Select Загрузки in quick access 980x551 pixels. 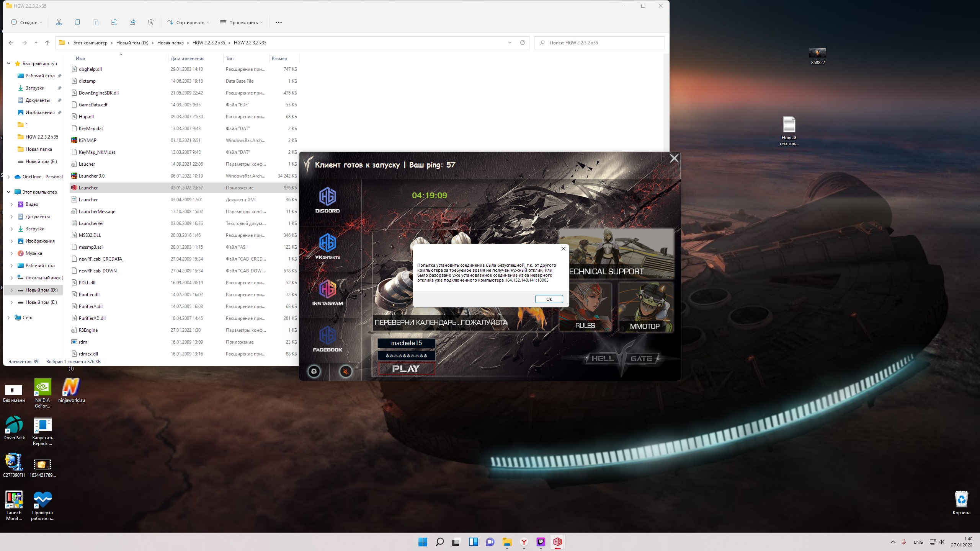(35, 88)
